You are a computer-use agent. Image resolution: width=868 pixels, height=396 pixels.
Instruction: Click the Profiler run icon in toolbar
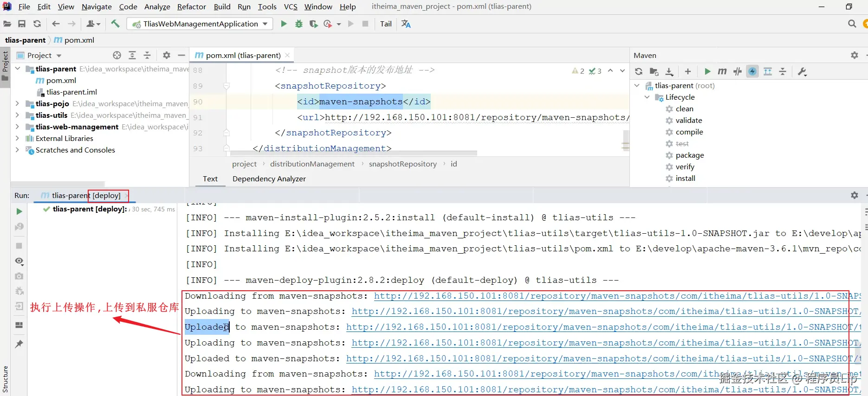[328, 24]
